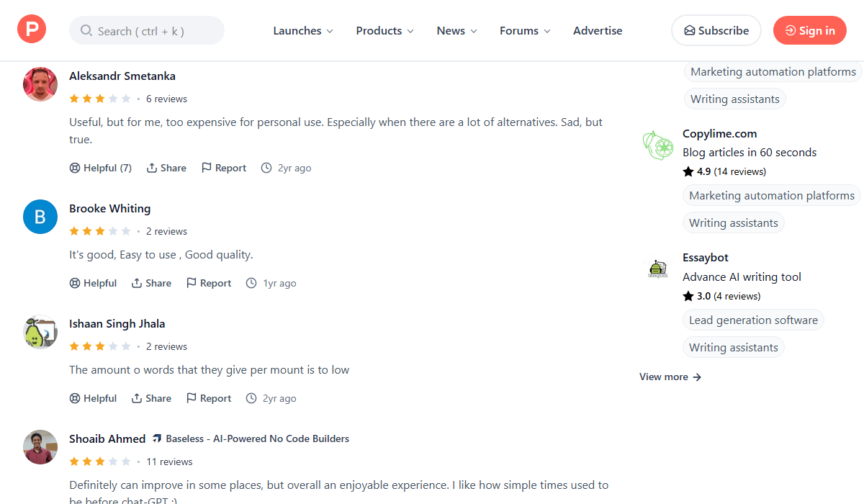Go to the Advertise page
This screenshot has width=864, height=504.
598,31
